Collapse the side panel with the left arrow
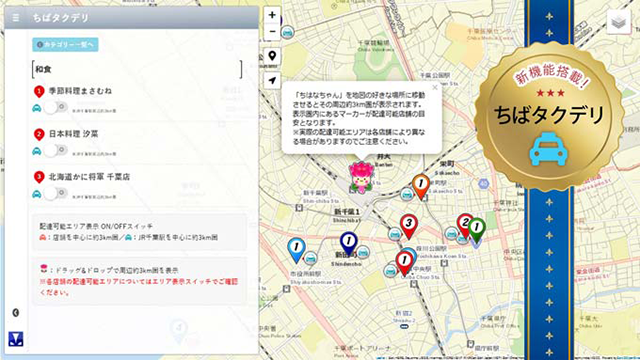 coord(16,313)
